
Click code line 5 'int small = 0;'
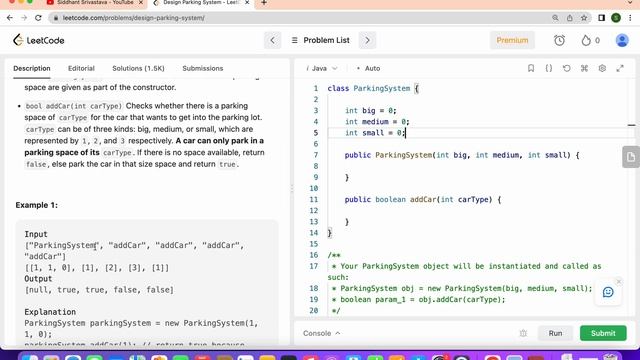point(375,133)
